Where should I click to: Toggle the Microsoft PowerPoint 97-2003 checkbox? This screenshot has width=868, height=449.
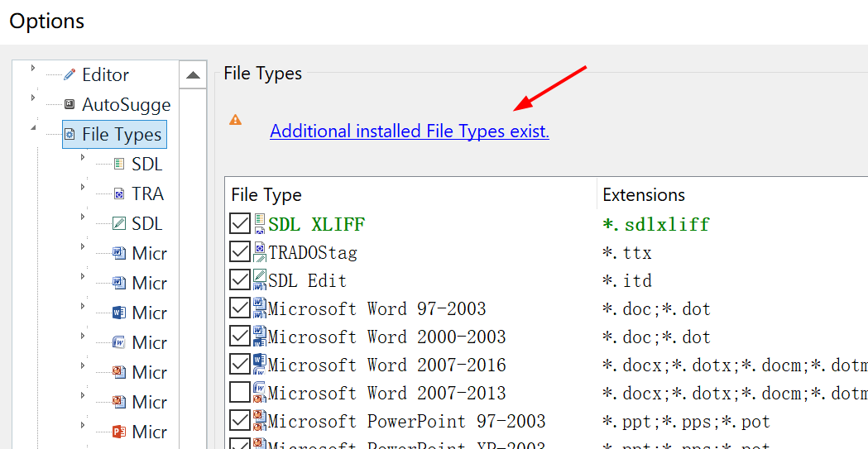pyautogui.click(x=240, y=422)
